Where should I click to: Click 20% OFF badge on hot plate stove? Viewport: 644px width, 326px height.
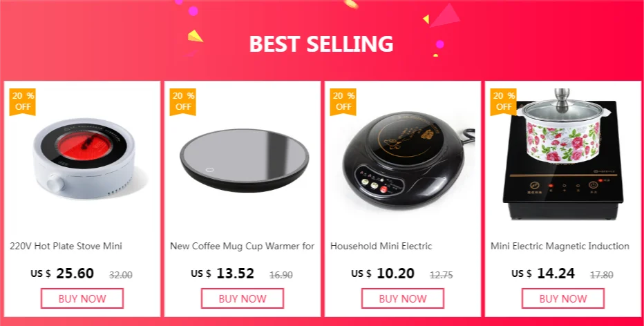23,102
